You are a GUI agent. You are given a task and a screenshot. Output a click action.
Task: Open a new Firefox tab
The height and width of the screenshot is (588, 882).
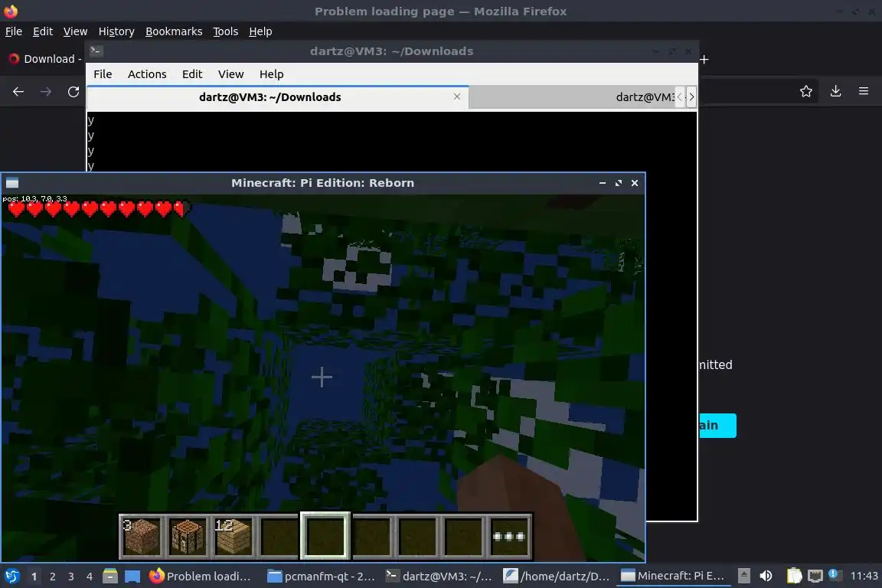(704, 59)
